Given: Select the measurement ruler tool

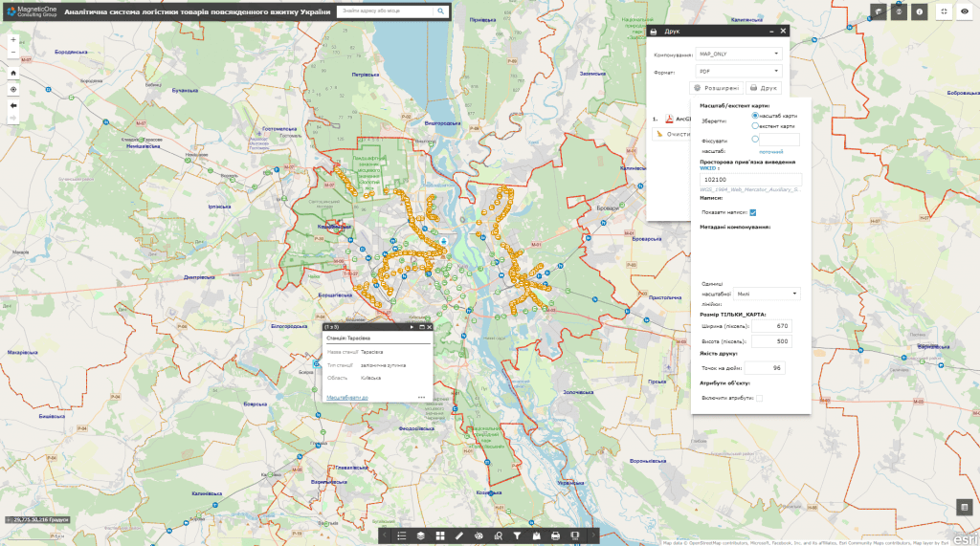Looking at the screenshot, I should [x=459, y=535].
